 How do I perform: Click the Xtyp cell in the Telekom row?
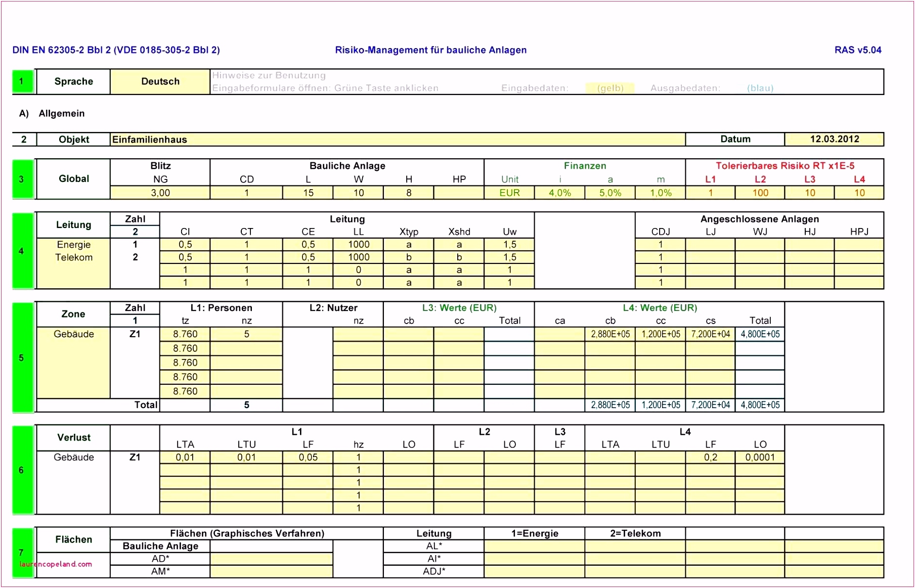click(409, 257)
